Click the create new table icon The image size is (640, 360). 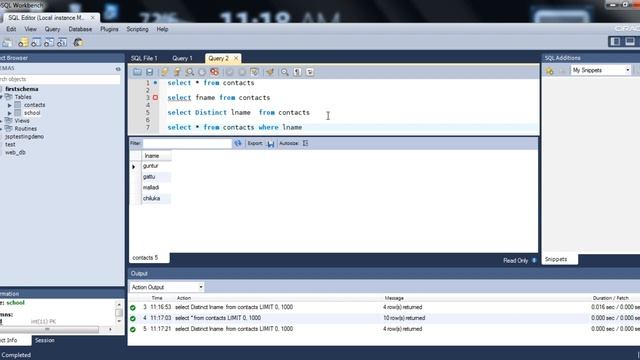point(36,42)
